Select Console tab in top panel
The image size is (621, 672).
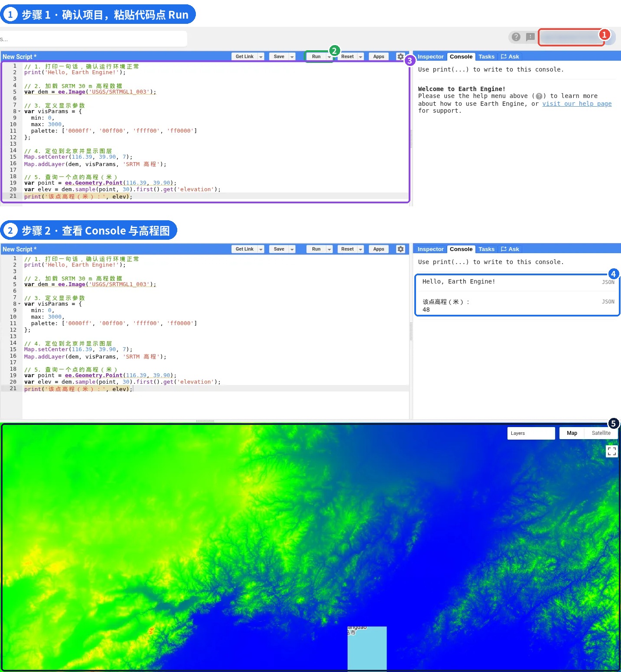coord(461,56)
